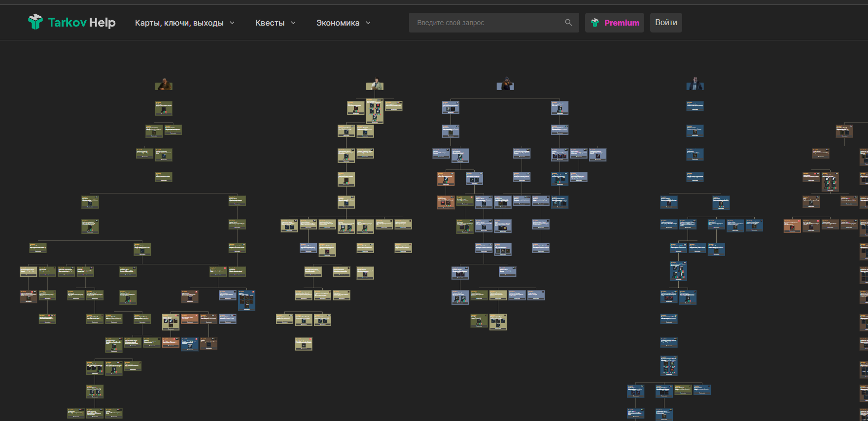Open the "Экономика" dropdown menu
The image size is (868, 421).
[x=344, y=23]
